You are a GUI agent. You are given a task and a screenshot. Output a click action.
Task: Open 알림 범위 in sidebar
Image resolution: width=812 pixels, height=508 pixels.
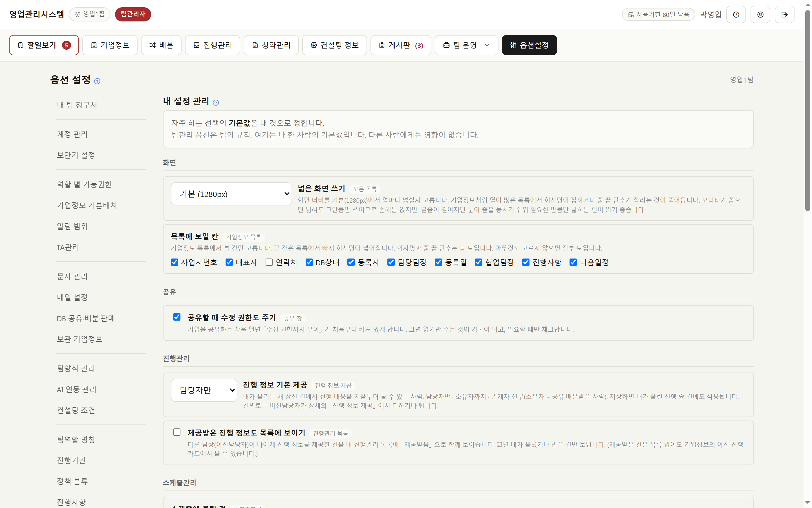pos(72,226)
